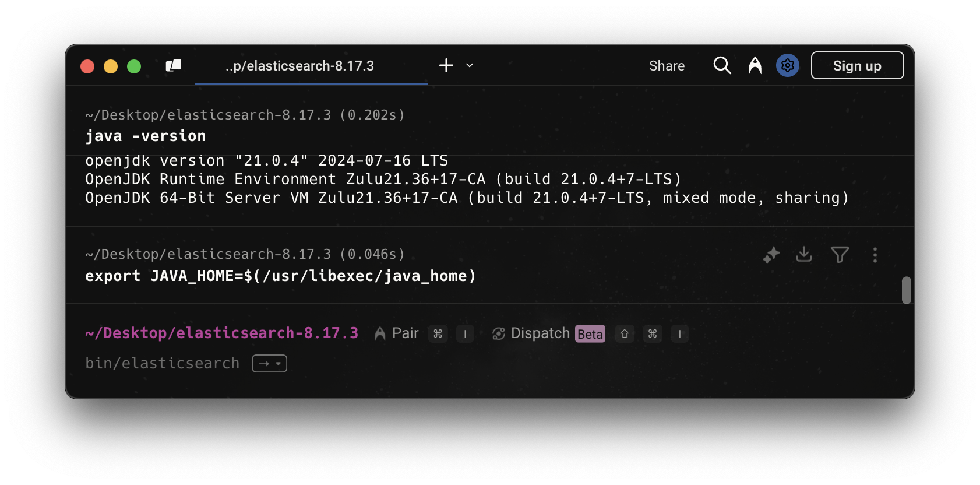Select the ..p/elasticsearch-8.17.3 tab
Screen dimensions: 980x485
pyautogui.click(x=299, y=66)
